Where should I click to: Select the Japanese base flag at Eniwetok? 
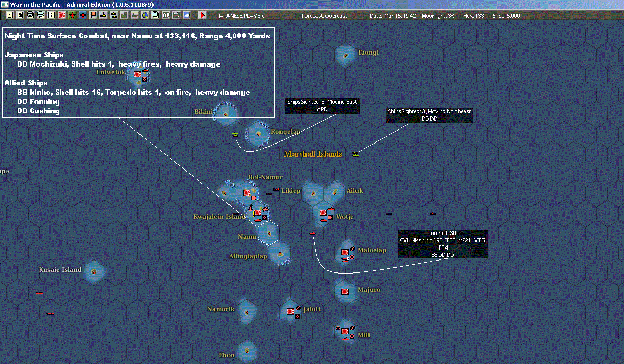[137, 74]
